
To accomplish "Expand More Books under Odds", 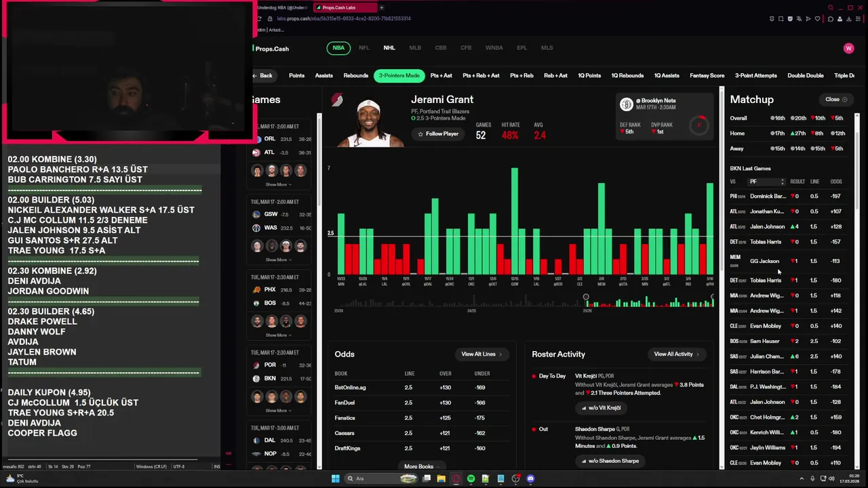I will pos(421,466).
